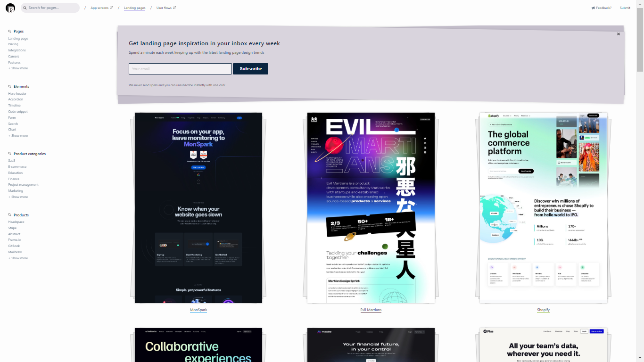This screenshot has height=362, width=644.
Task: Click the Submit link in top bar
Action: 625,8
